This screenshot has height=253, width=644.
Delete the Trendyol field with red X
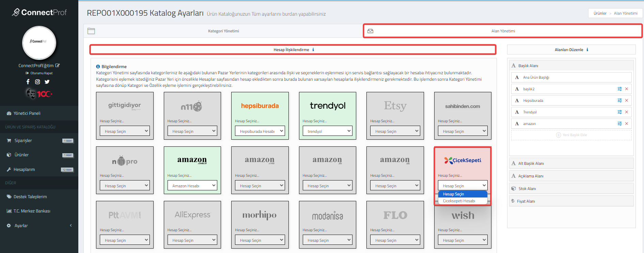tap(627, 112)
